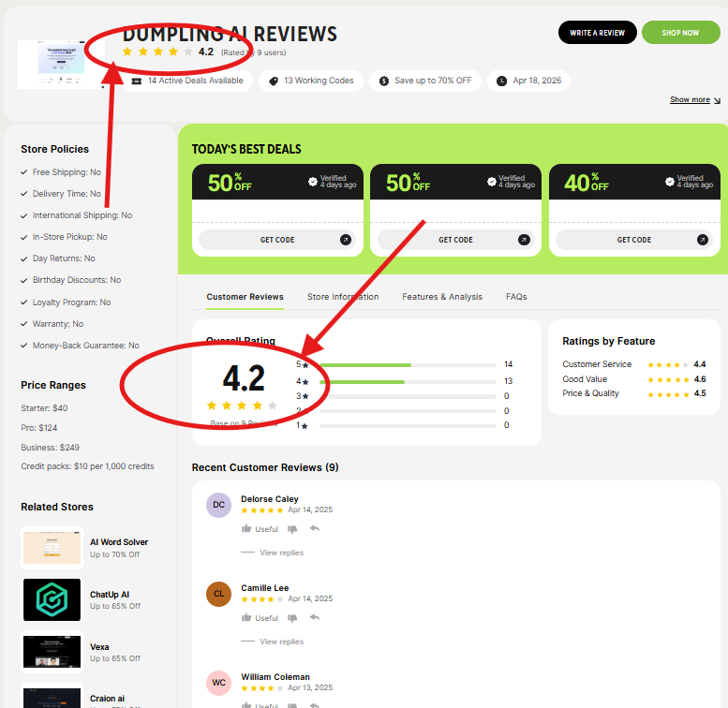Get code for the 40% off deal
This screenshot has height=708, width=728.
tap(633, 240)
